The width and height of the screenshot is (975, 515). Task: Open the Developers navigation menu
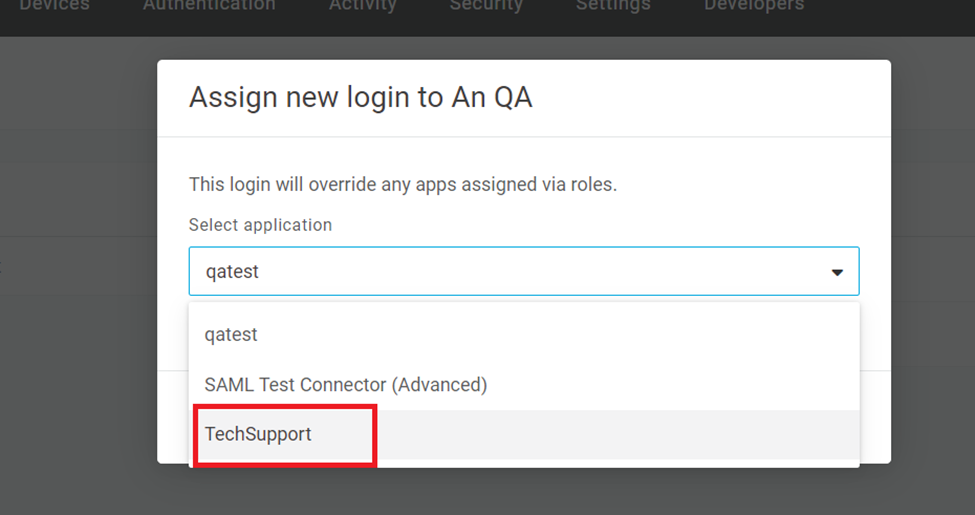point(753,6)
